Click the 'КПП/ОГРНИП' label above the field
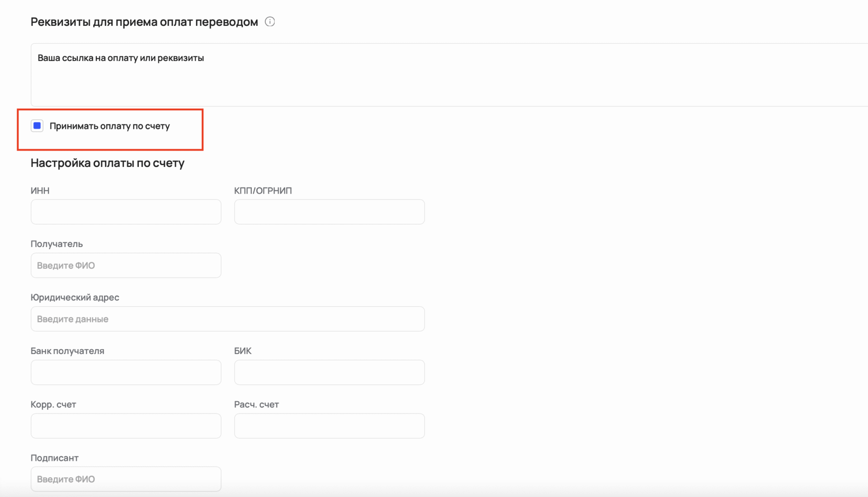 [x=263, y=190]
